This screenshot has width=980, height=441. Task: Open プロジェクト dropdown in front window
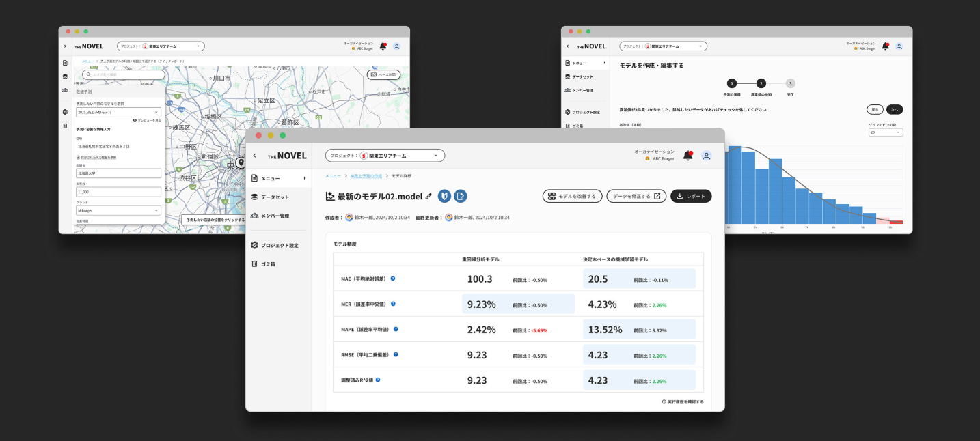click(385, 156)
